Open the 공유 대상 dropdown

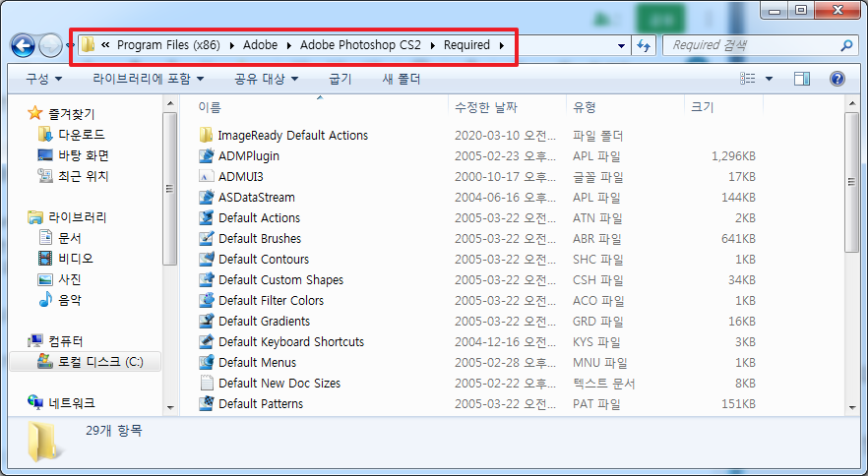click(x=267, y=79)
